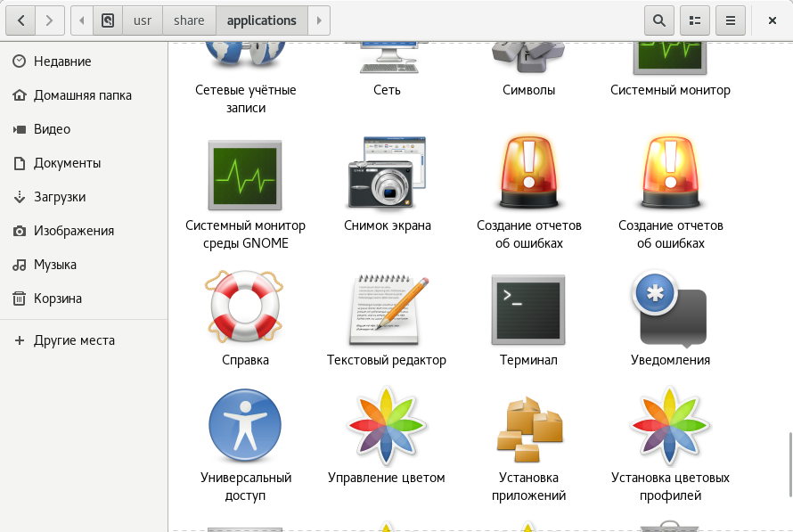Select the Управление цветом flower icon

click(387, 426)
